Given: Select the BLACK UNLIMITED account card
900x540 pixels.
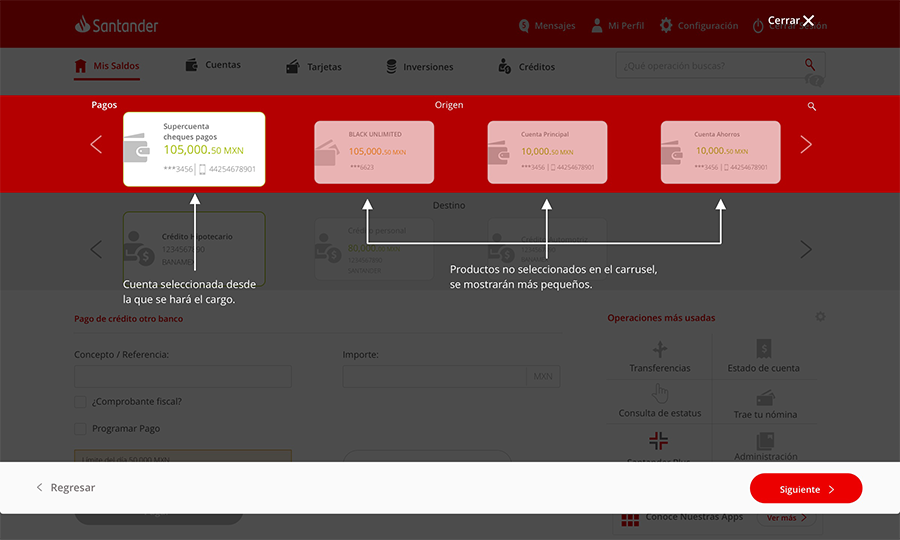Looking at the screenshot, I should (374, 152).
